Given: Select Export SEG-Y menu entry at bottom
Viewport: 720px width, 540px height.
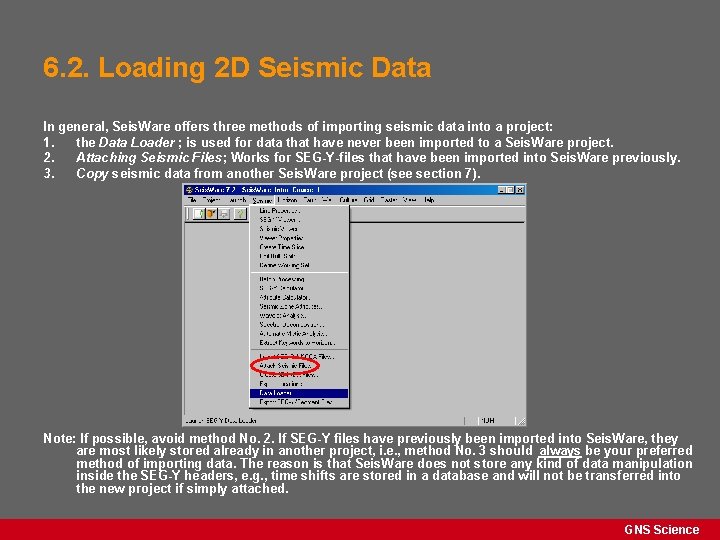Looking at the screenshot, I should pyautogui.click(x=299, y=402).
